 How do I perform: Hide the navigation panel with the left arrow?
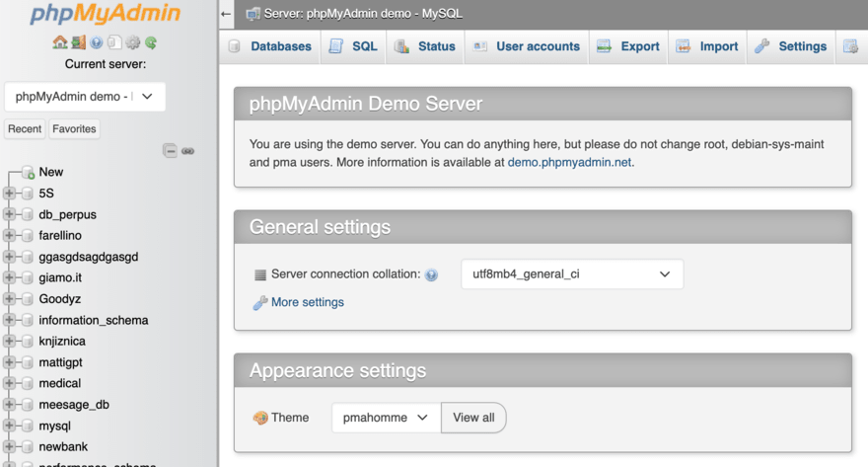pyautogui.click(x=225, y=14)
